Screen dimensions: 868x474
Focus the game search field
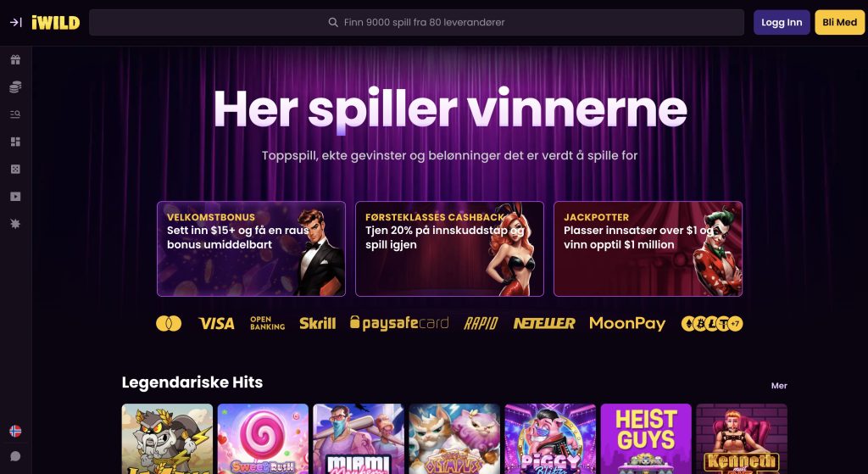(x=416, y=23)
